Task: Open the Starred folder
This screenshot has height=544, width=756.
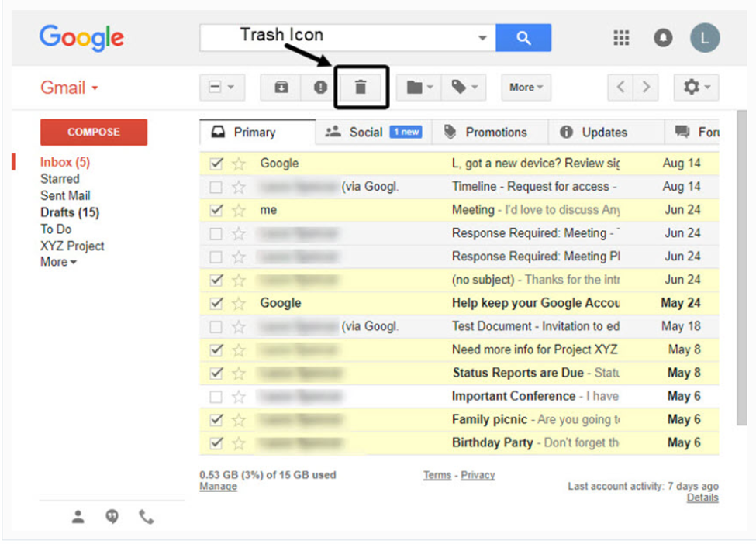Action: pyautogui.click(x=60, y=179)
